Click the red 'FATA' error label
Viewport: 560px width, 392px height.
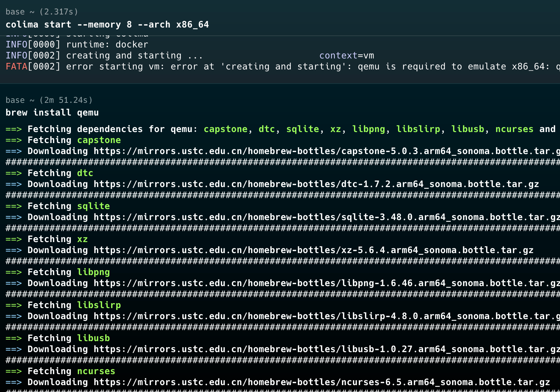click(x=17, y=66)
